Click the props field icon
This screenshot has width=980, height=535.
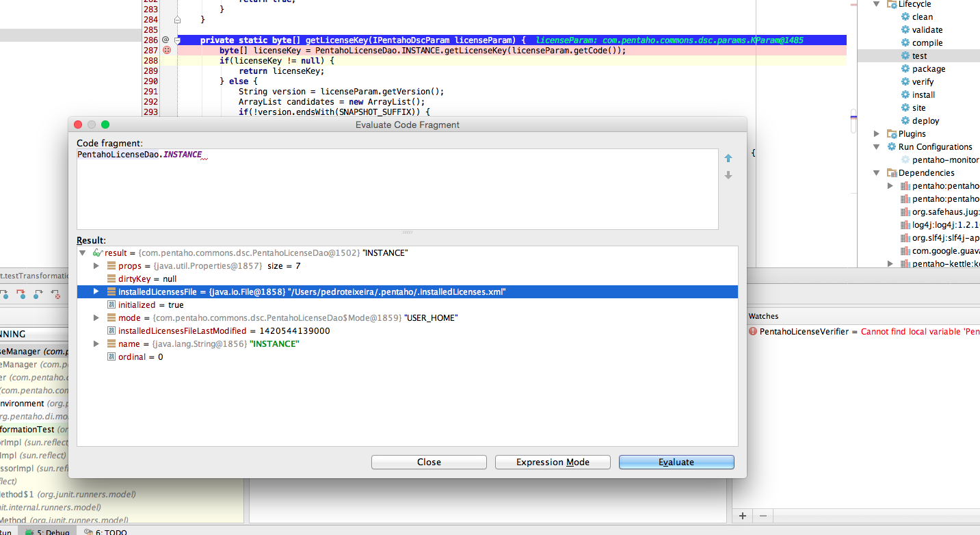coord(111,266)
